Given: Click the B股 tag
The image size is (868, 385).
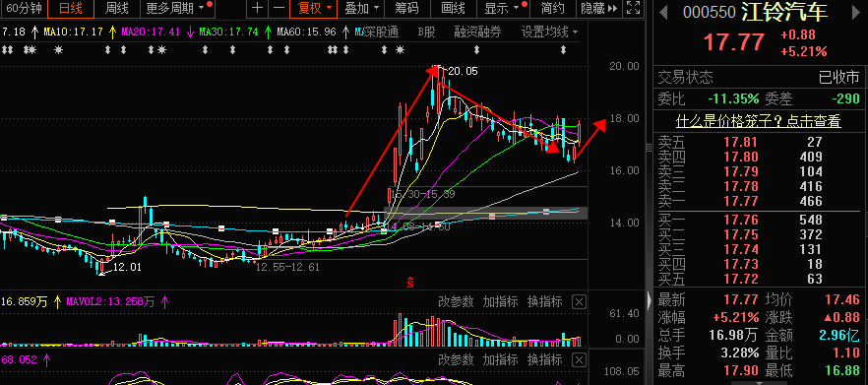Looking at the screenshot, I should [427, 32].
